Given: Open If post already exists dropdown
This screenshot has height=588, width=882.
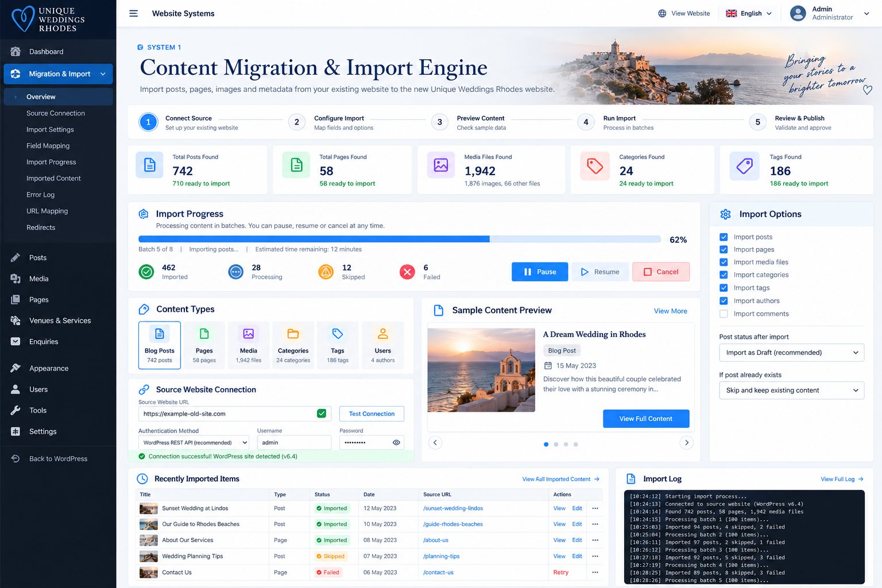Looking at the screenshot, I should click(x=791, y=390).
